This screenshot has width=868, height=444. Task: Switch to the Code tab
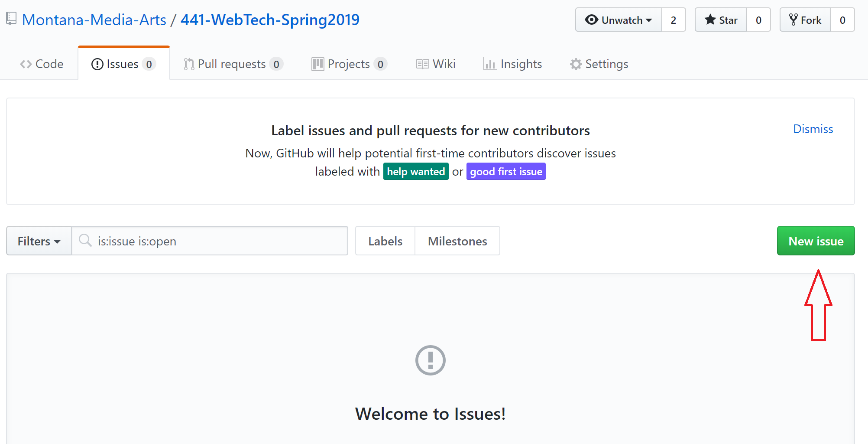42,64
